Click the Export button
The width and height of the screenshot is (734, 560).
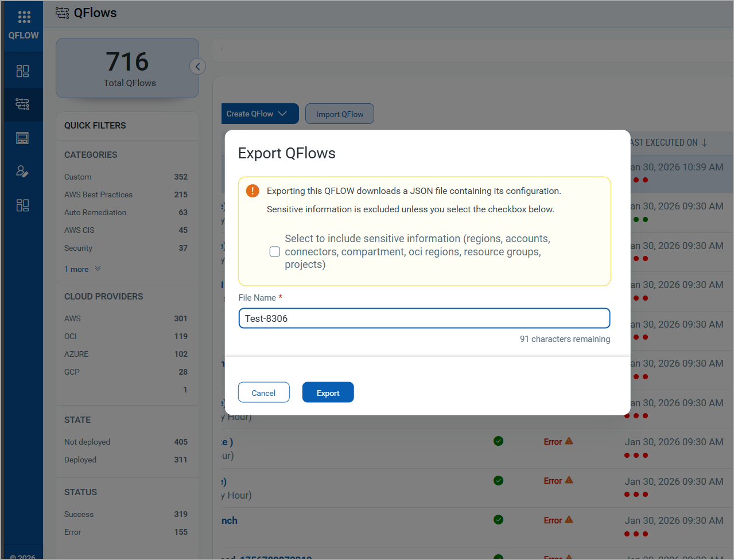point(328,392)
